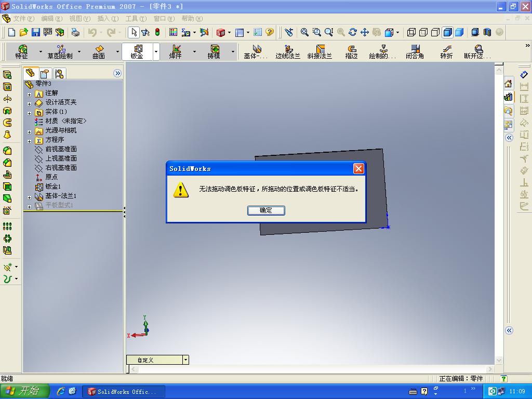Toggle Shaded display style

point(459,32)
